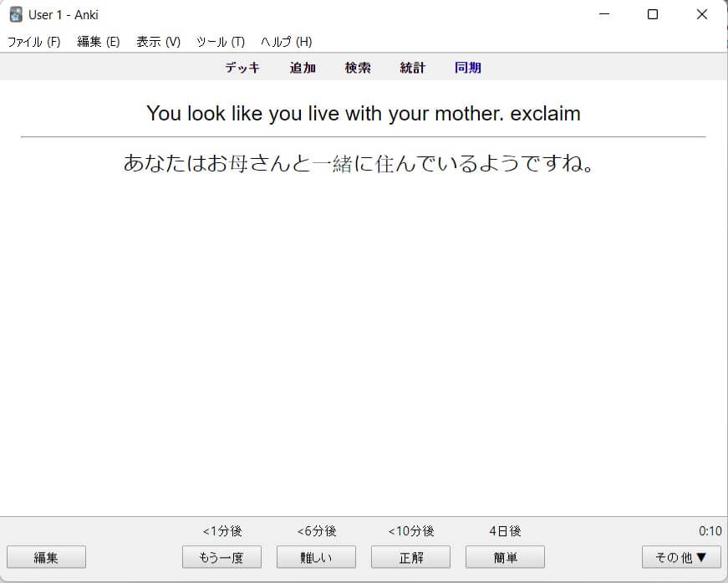This screenshot has width=728, height=583.
Task: Open the 表示 (V) menu
Action: click(158, 42)
